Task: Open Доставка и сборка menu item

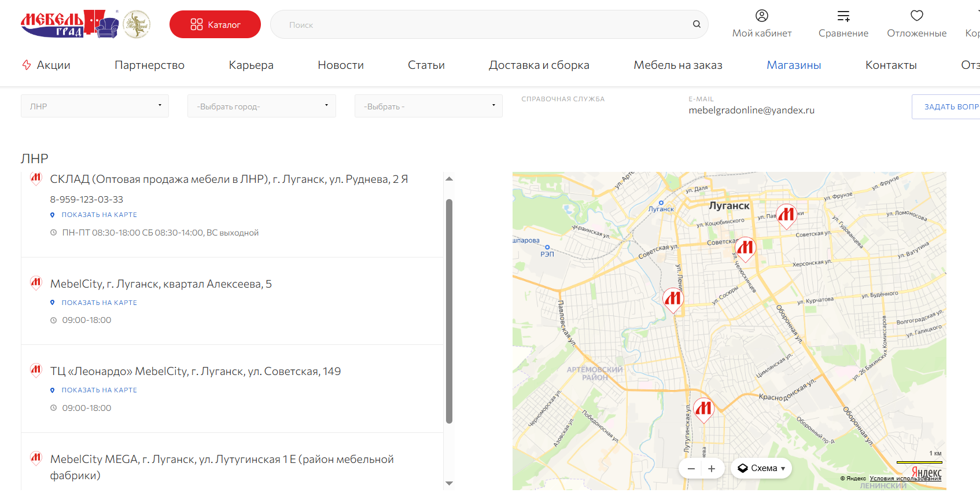Action: click(539, 65)
